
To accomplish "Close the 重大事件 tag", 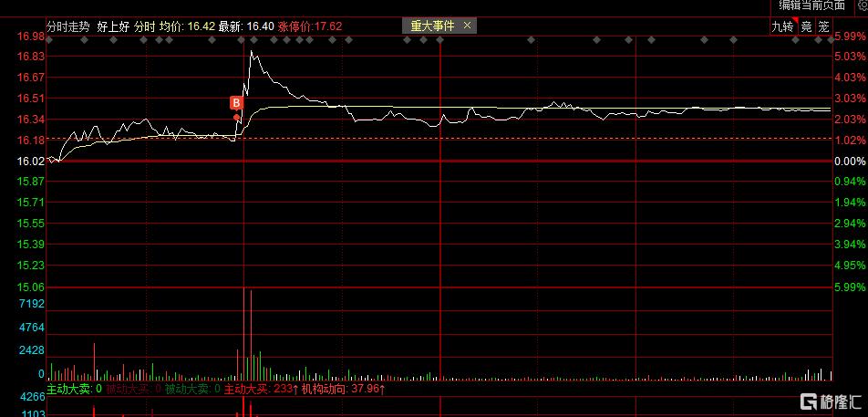I will click(x=467, y=26).
